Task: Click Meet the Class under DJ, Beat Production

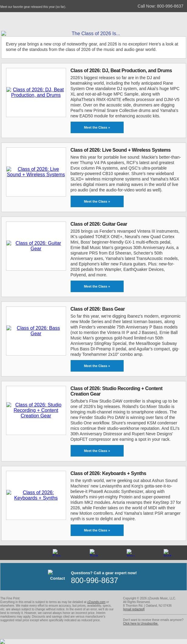Action: 97,127
